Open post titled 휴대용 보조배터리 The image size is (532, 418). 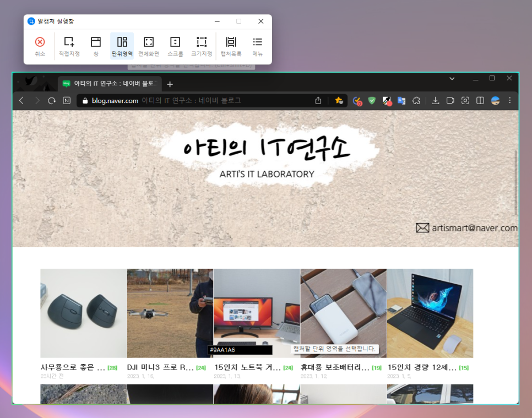[x=335, y=367]
